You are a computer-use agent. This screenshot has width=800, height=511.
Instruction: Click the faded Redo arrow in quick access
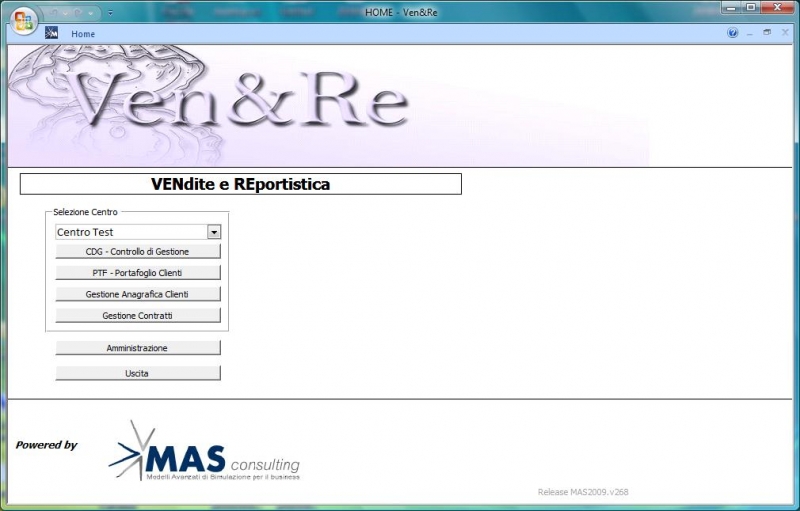pos(78,13)
